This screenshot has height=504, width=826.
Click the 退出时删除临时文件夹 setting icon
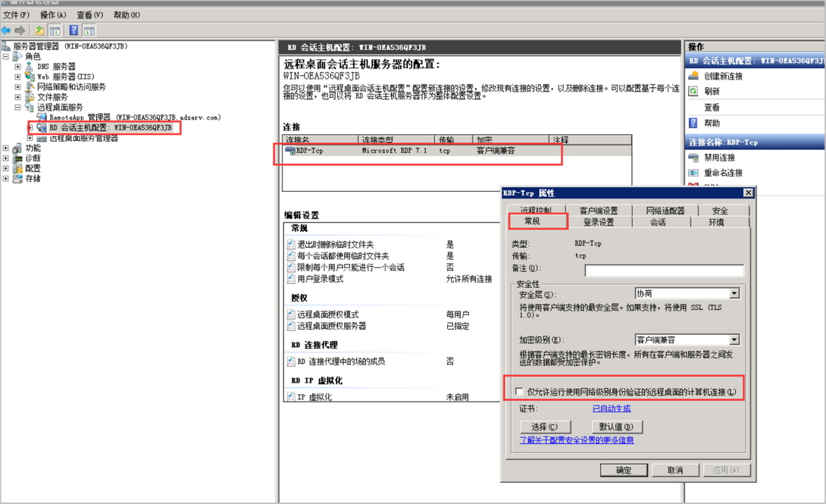291,244
